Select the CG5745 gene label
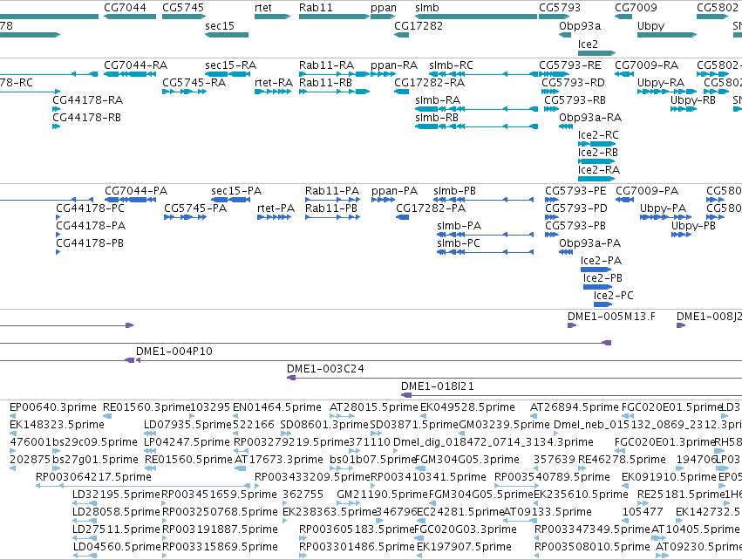This screenshot has height=560, width=742. pos(183,8)
